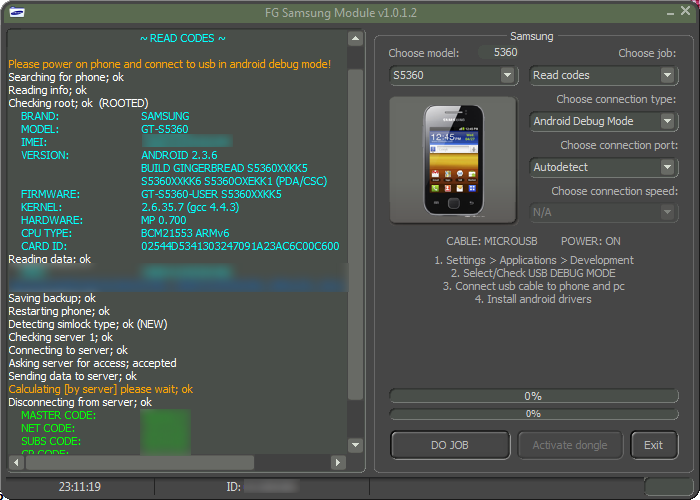Expand the Android Debug Mode connection dropdown

tap(668, 121)
